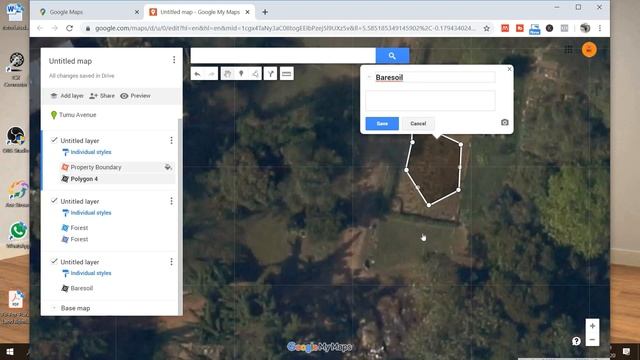
Task: Open the add directions tool
Action: 270,74
